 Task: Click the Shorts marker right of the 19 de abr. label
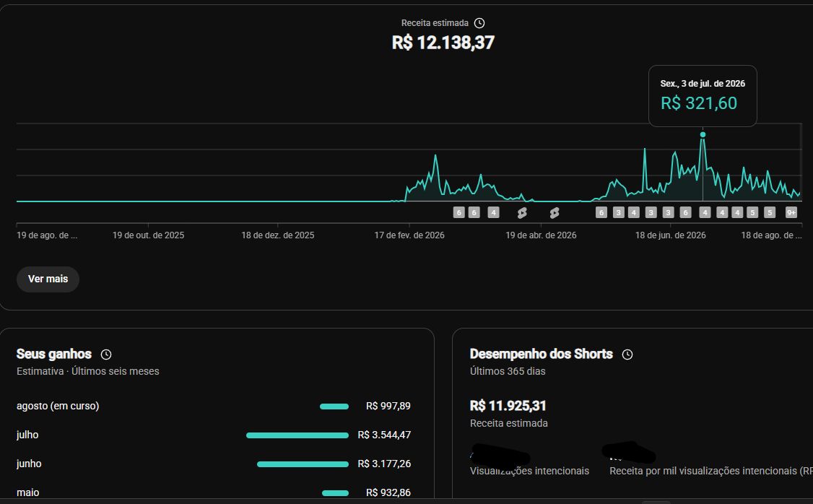click(555, 212)
